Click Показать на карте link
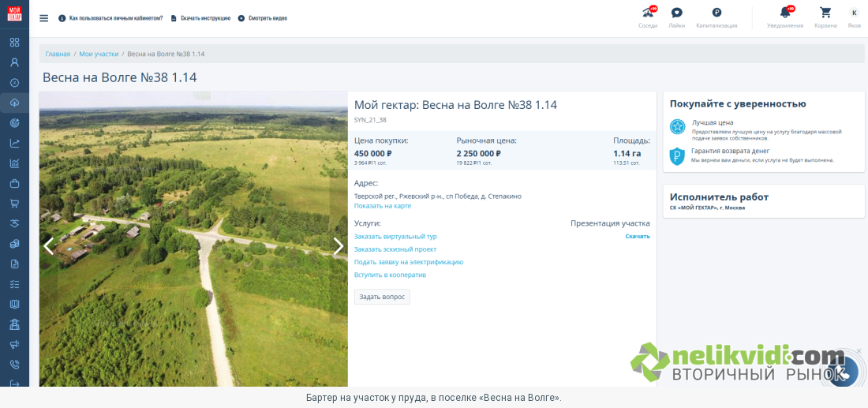 tap(383, 206)
